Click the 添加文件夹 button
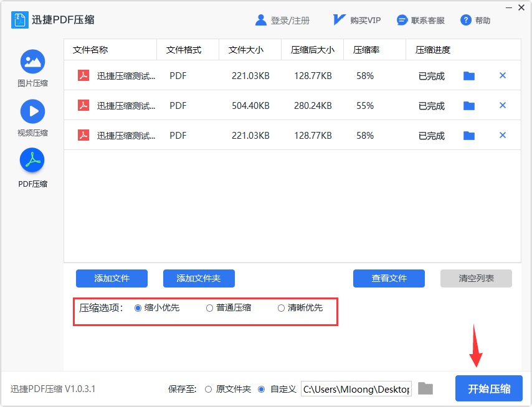The image size is (532, 407). 199,278
